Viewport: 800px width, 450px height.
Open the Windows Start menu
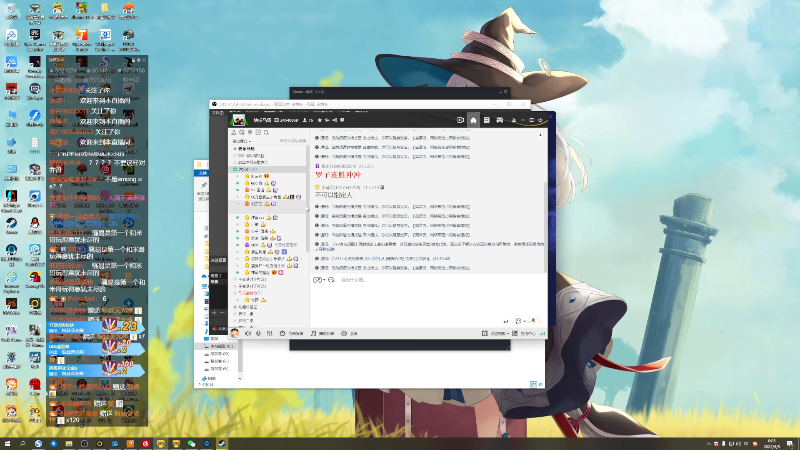pos(7,444)
